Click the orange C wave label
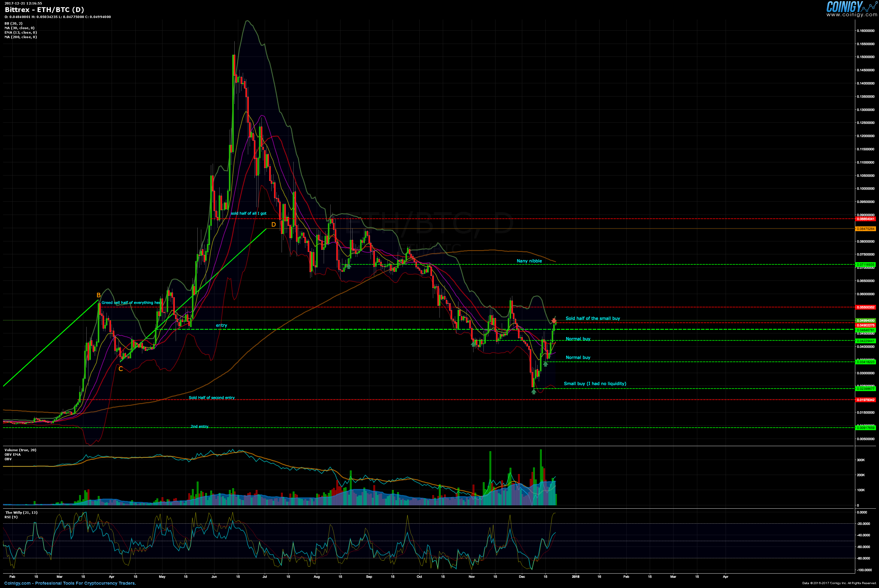This screenshot has width=879, height=588. 120,369
